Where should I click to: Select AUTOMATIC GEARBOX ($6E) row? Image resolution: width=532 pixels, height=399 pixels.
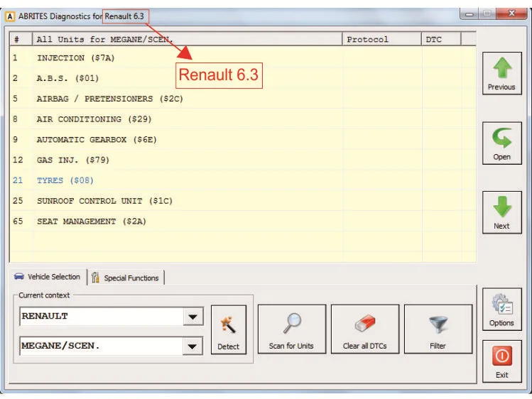pos(243,140)
